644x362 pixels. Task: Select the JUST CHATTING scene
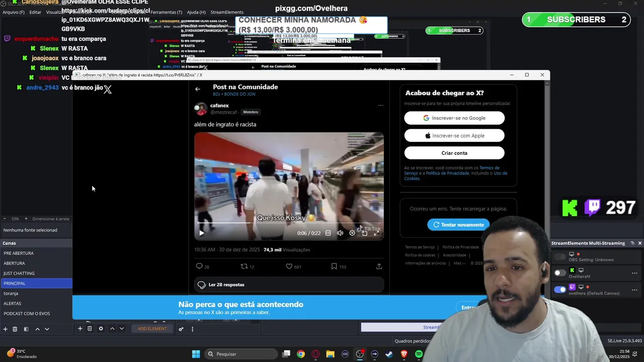(36, 274)
